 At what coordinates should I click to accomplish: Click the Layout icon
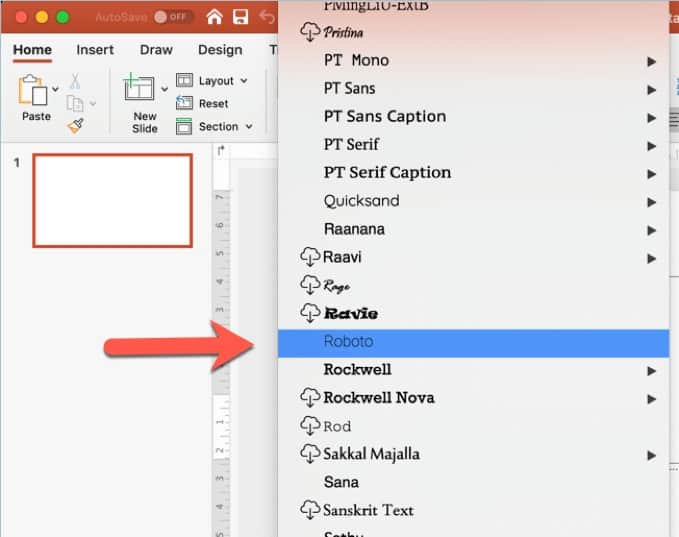pyautogui.click(x=184, y=81)
